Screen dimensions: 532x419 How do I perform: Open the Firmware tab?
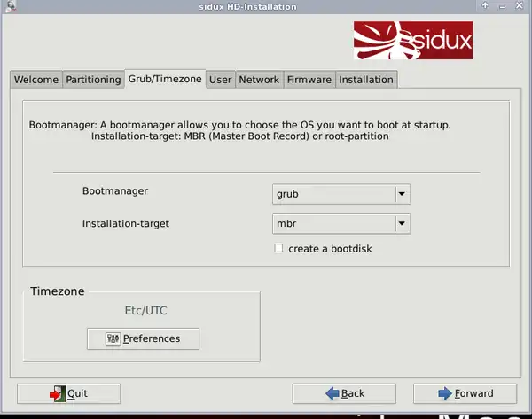(309, 80)
